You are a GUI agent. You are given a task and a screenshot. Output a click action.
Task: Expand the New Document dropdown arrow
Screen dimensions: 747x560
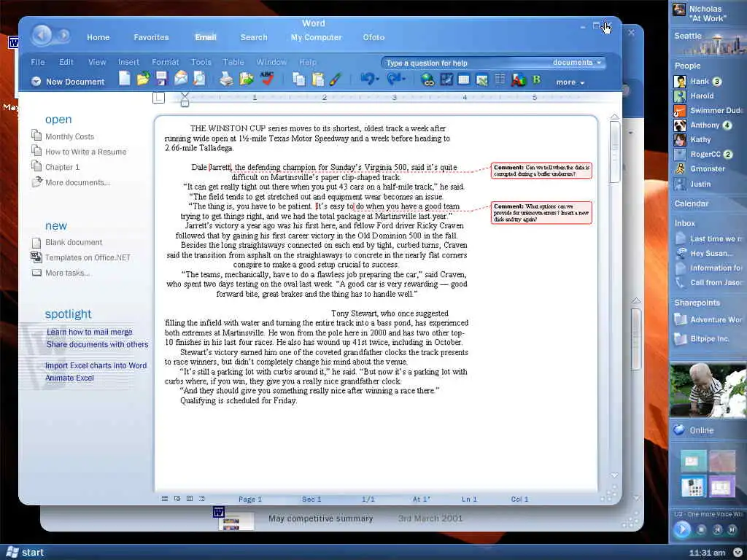(x=36, y=82)
